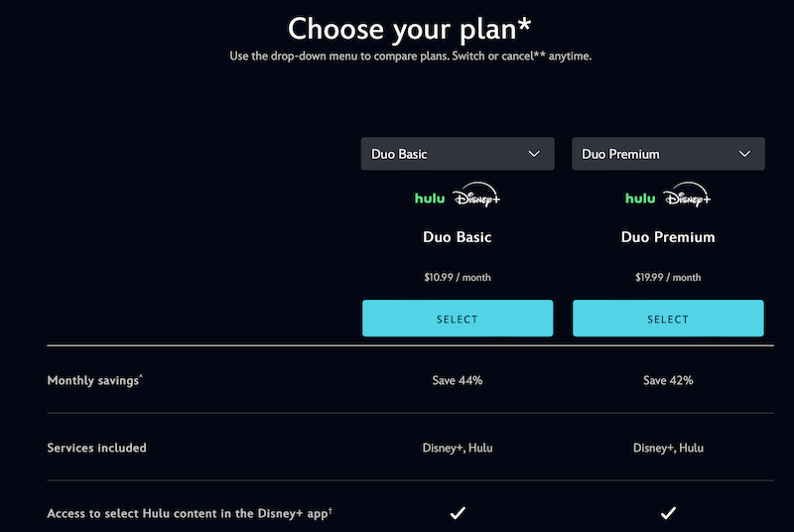This screenshot has height=532, width=794.
Task: Select the Duo Basic plan button
Action: [458, 319]
